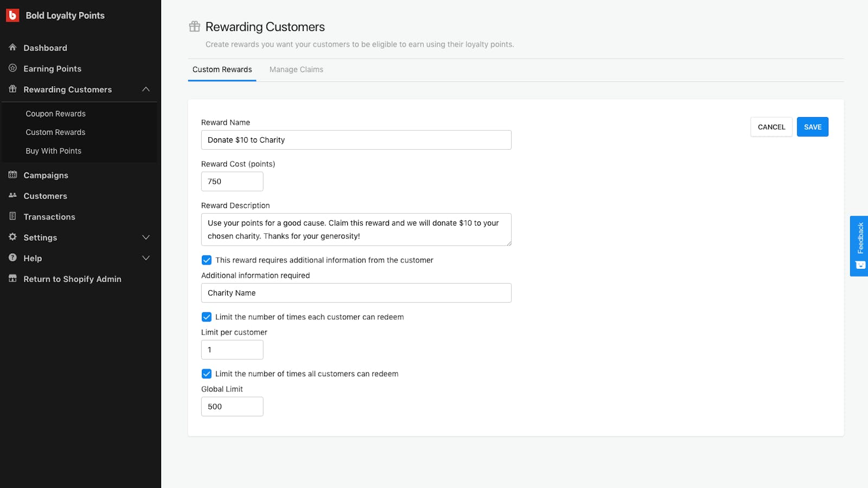Click the CANCEL button

(x=771, y=127)
